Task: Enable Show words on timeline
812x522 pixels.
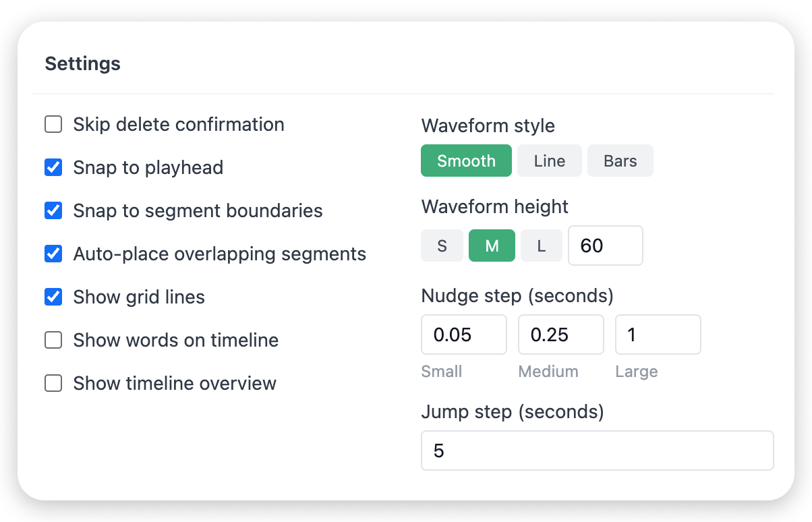Action: click(x=53, y=341)
